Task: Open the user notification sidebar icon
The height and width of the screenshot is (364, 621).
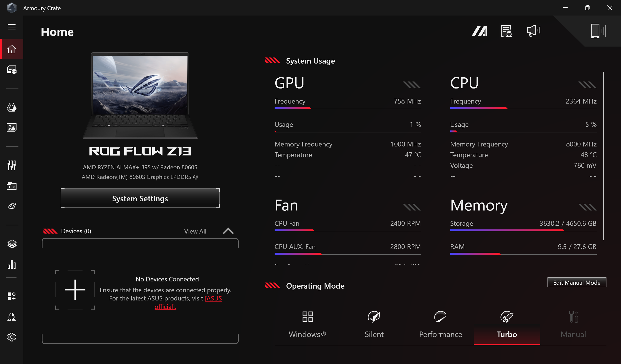Action: 12,317
